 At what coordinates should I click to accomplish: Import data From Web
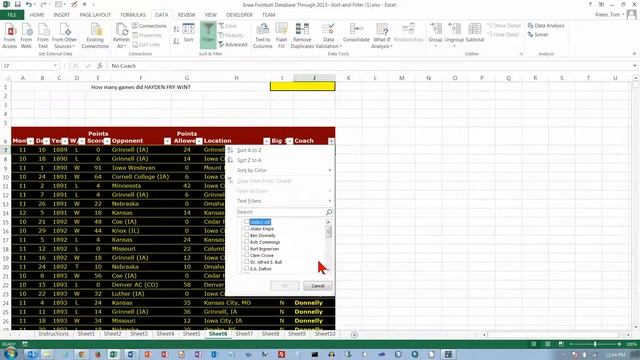(27, 36)
